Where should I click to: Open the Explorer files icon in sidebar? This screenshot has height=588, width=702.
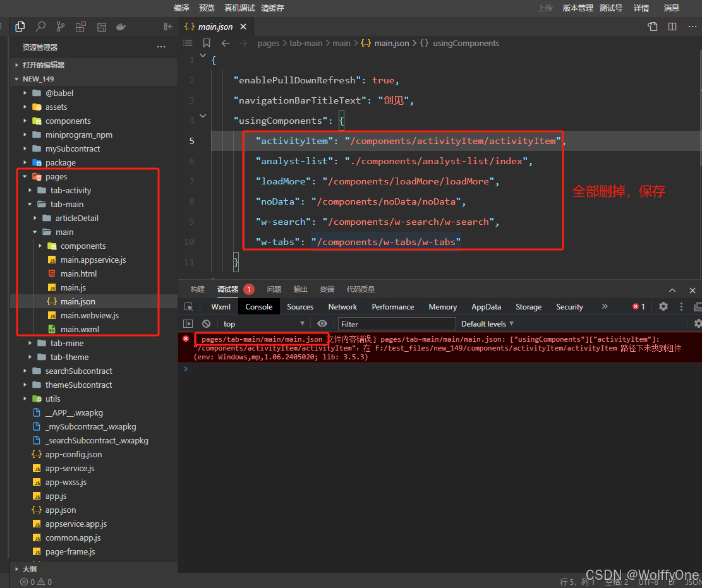tap(20, 27)
